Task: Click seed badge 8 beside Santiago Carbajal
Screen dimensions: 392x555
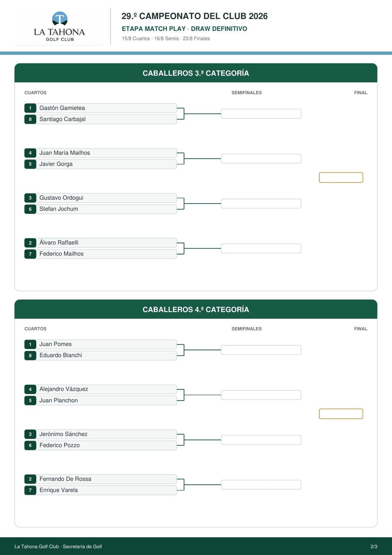Action: 30,119
